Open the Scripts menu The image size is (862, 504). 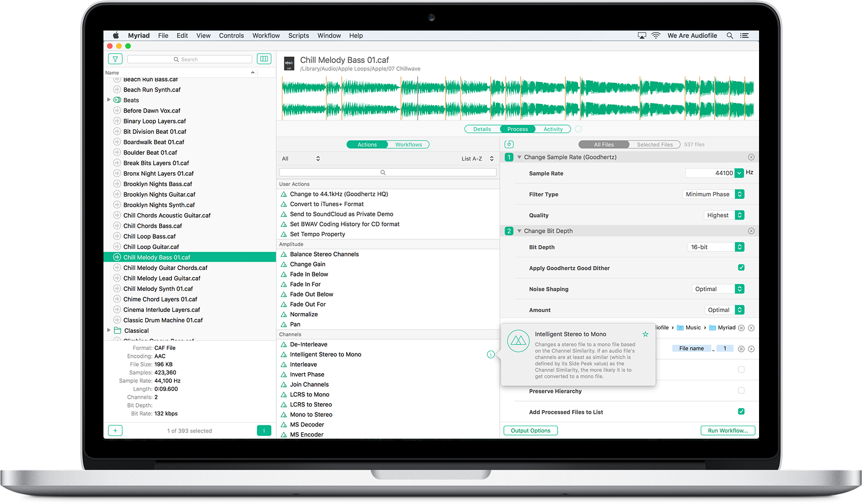(x=298, y=35)
